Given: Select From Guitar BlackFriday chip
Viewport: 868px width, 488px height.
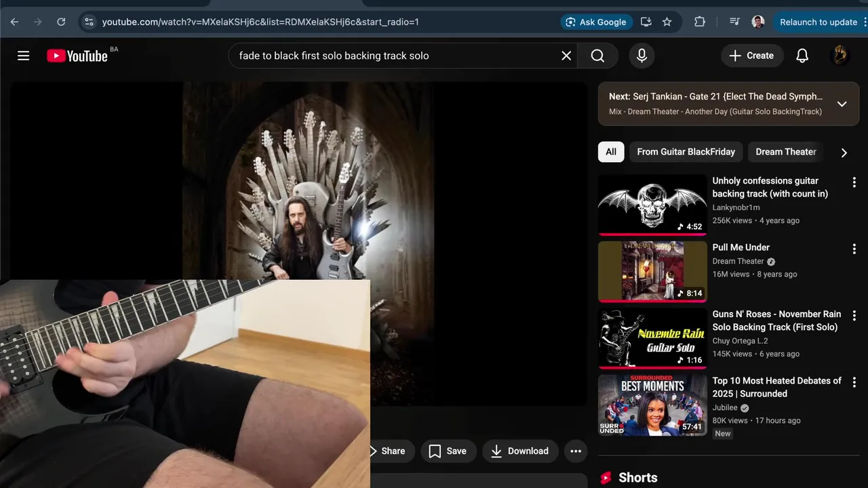Looking at the screenshot, I should (686, 152).
